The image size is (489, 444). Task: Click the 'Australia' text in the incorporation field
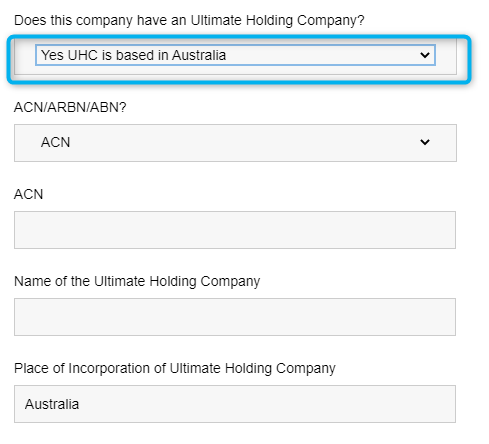[x=52, y=404]
